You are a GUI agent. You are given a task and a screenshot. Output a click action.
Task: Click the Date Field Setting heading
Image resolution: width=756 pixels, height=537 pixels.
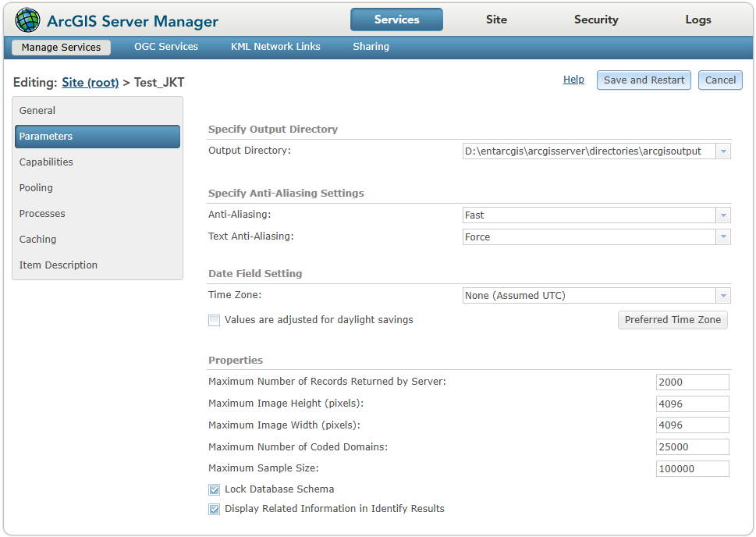[255, 273]
